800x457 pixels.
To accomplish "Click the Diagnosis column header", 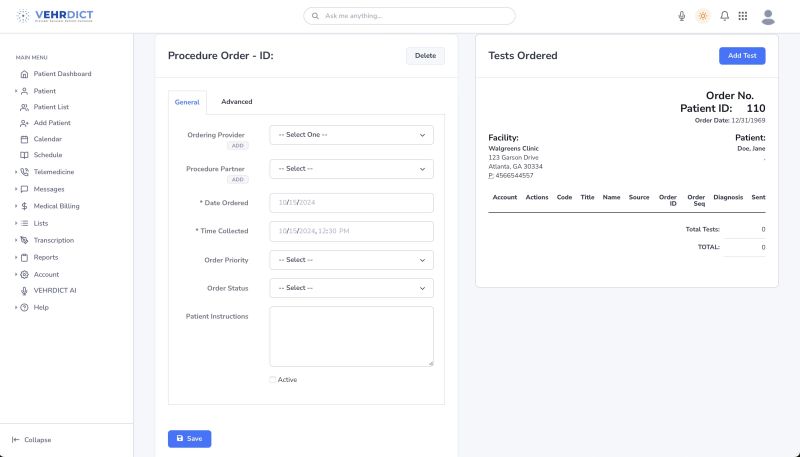I will coord(728,197).
